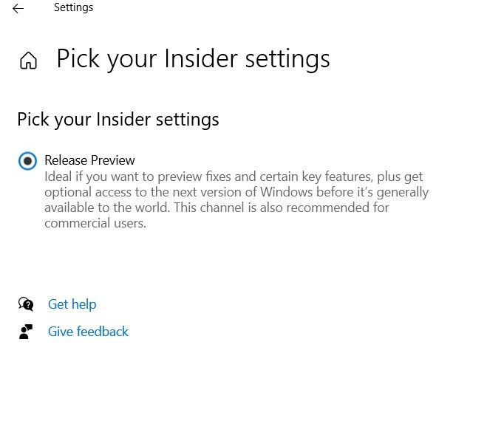The height and width of the screenshot is (421, 504).
Task: Click the word "Release" in the option label
Action: point(66,160)
